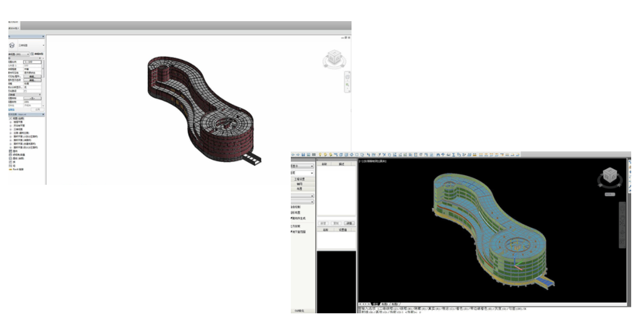Click the sigma icon in the CAD toolbar
The image size is (644, 335).
[x=453, y=154]
